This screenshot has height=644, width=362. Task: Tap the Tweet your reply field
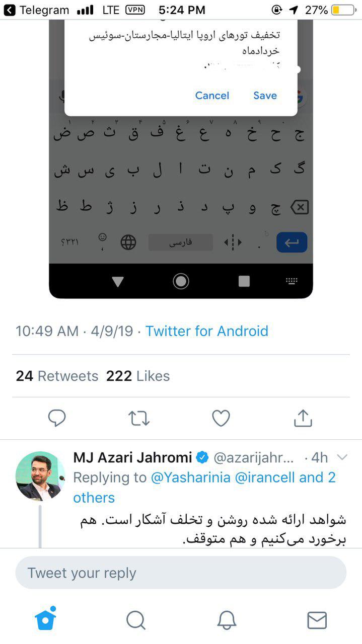pyautogui.click(x=181, y=573)
